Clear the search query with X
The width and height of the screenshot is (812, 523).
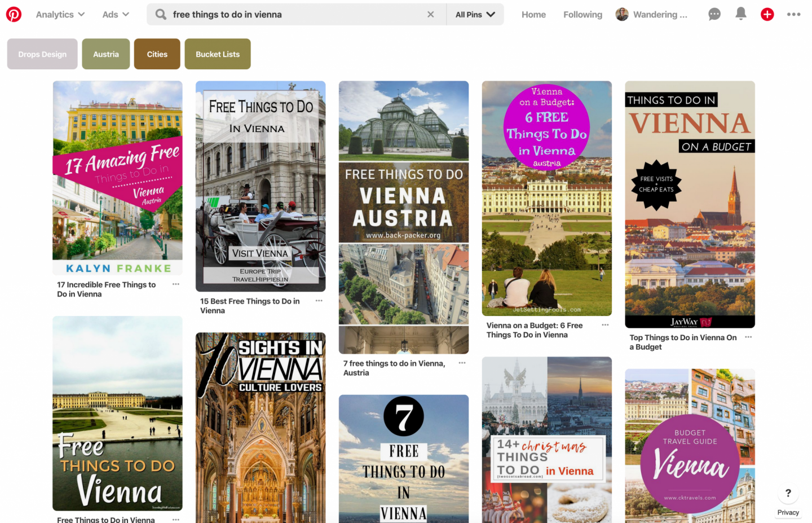pos(431,15)
